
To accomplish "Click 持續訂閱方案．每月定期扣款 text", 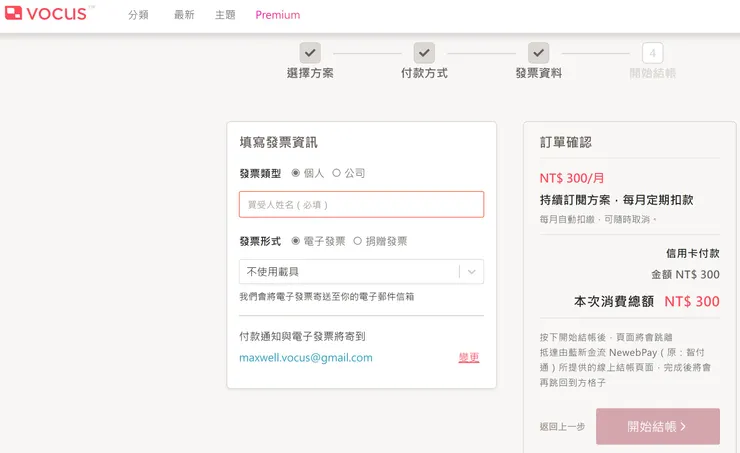I will [x=616, y=200].
